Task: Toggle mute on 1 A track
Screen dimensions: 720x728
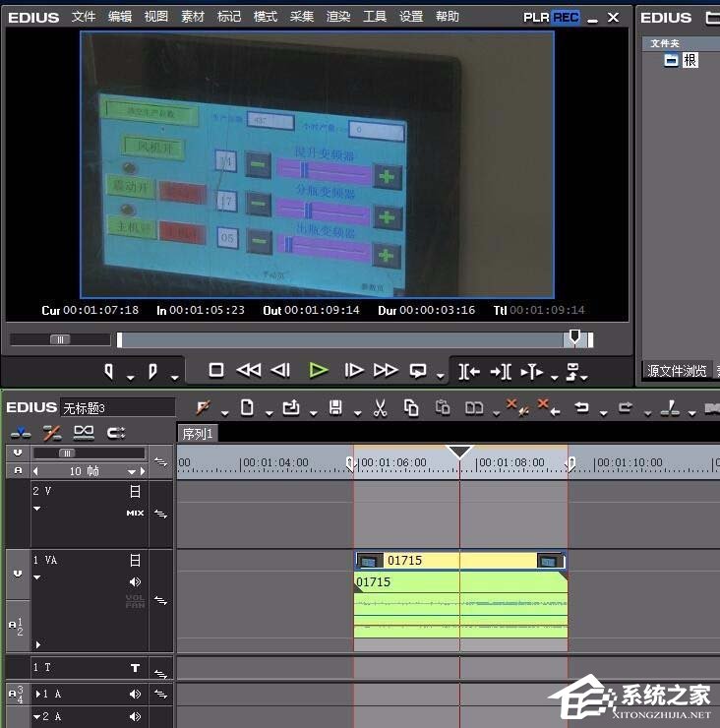Action: click(135, 695)
